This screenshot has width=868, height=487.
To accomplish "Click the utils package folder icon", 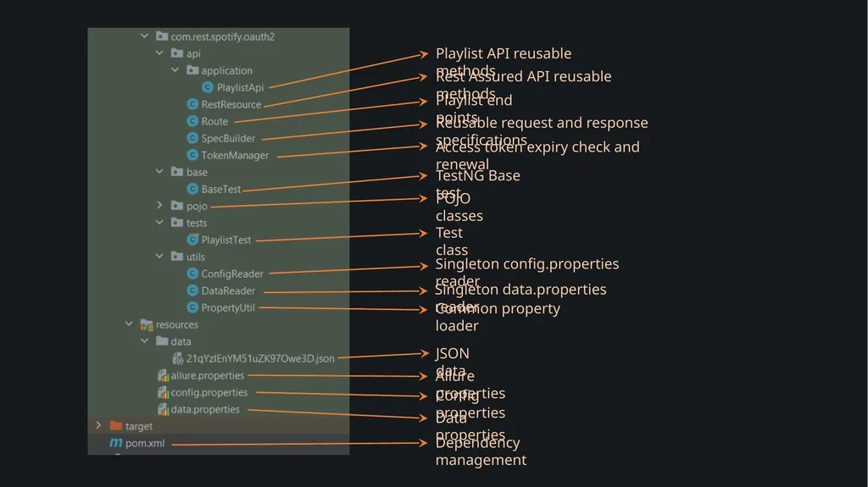I will coord(177,257).
